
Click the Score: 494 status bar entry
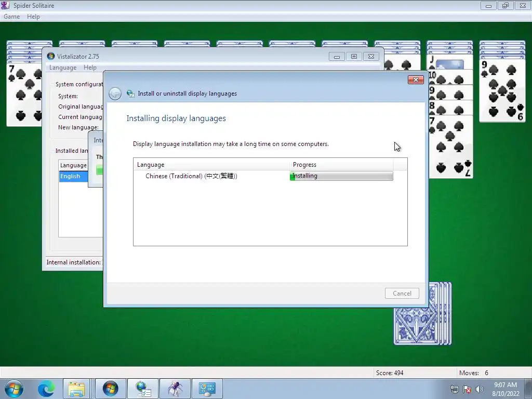coord(390,373)
